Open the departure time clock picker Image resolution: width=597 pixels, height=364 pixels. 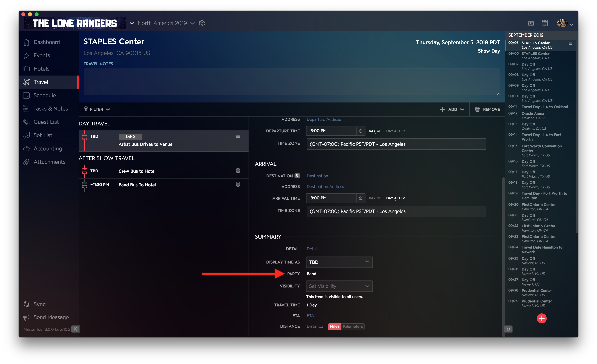[360, 131]
